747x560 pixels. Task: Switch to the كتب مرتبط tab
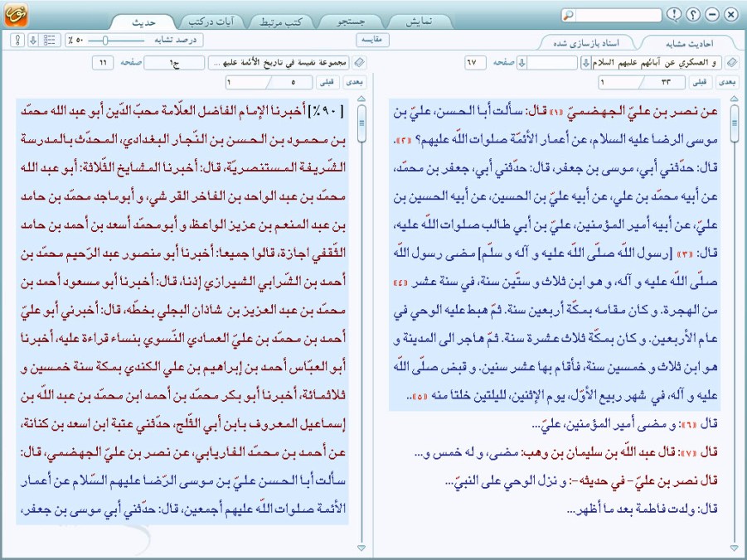coord(281,22)
